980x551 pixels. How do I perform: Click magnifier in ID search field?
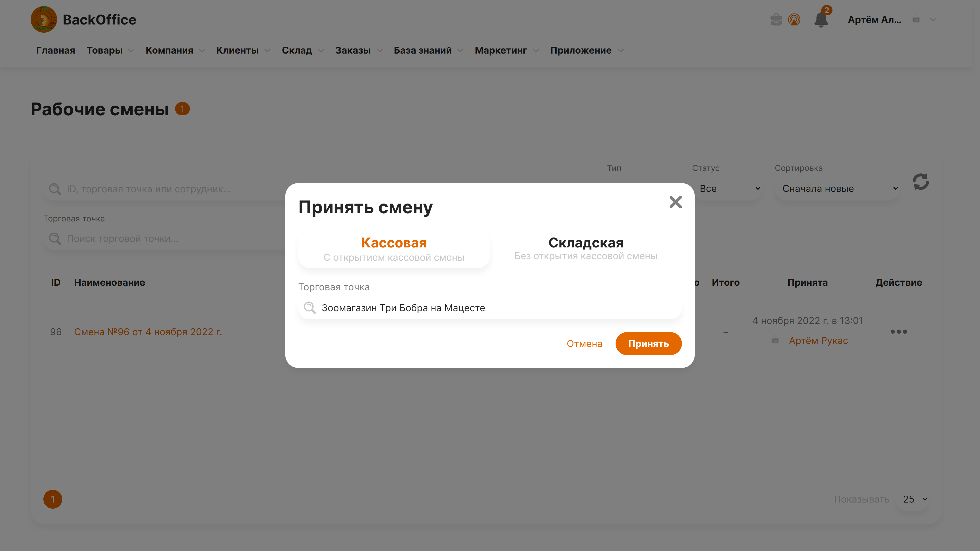(x=55, y=189)
